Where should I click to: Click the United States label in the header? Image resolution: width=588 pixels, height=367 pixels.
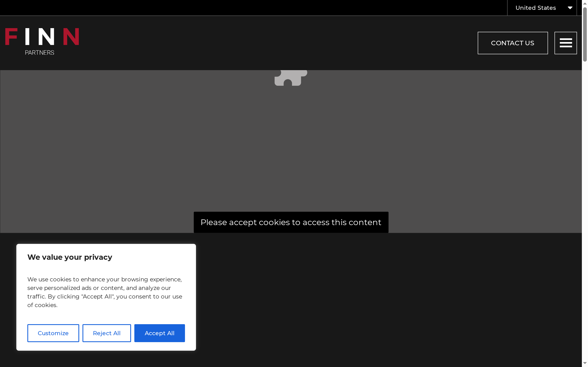[535, 8]
